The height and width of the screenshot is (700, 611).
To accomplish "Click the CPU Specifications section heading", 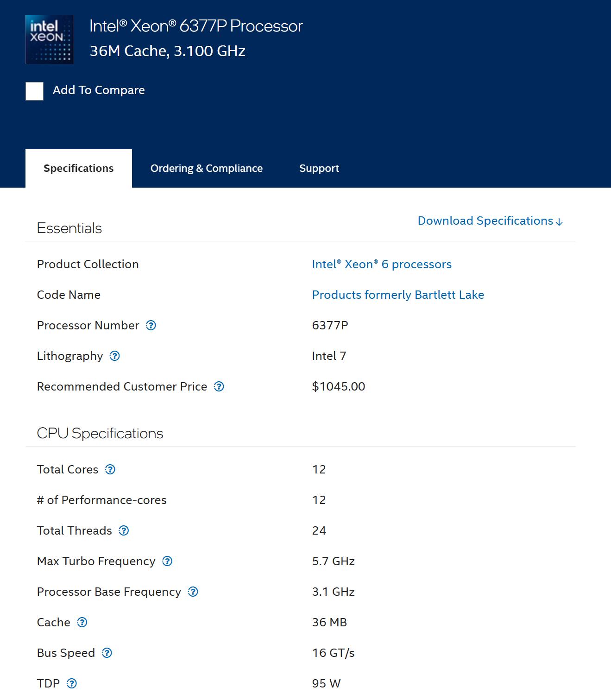I will 100,433.
